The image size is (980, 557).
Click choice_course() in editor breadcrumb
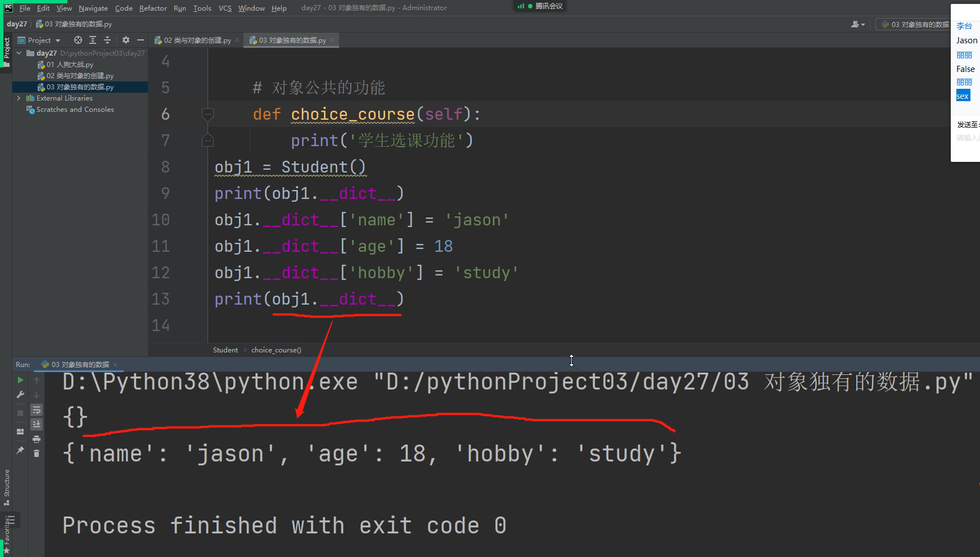(x=276, y=350)
